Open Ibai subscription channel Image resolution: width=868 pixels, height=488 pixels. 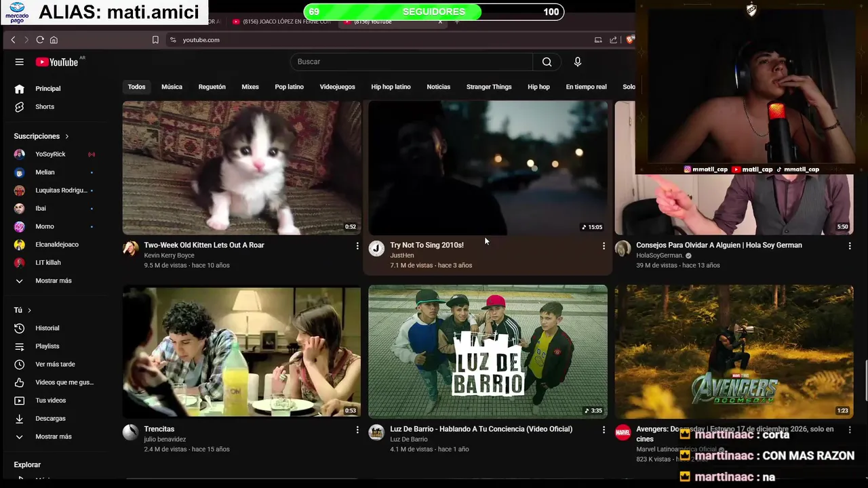point(56,209)
